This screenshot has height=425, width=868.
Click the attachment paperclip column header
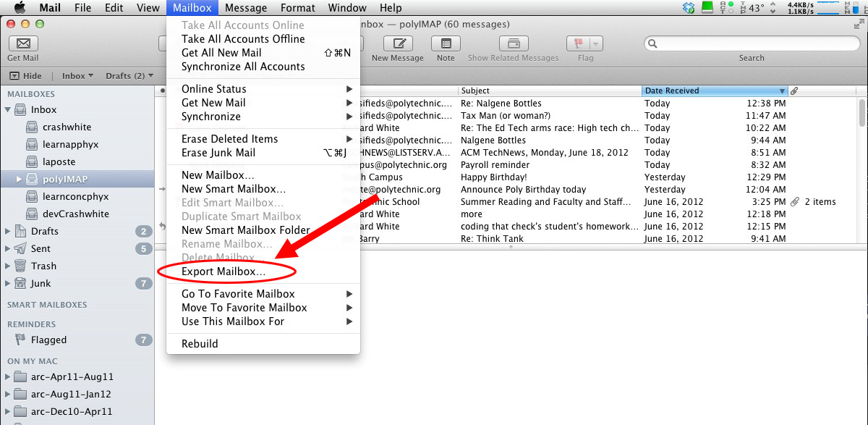click(x=793, y=91)
